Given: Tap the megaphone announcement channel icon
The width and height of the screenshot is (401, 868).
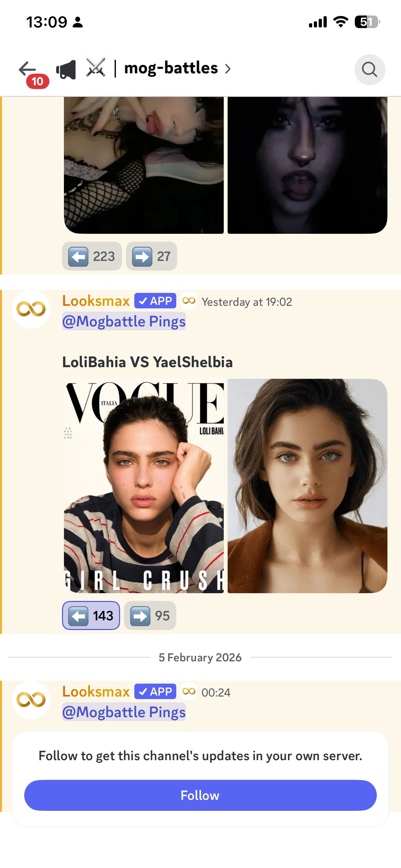Looking at the screenshot, I should [x=66, y=69].
